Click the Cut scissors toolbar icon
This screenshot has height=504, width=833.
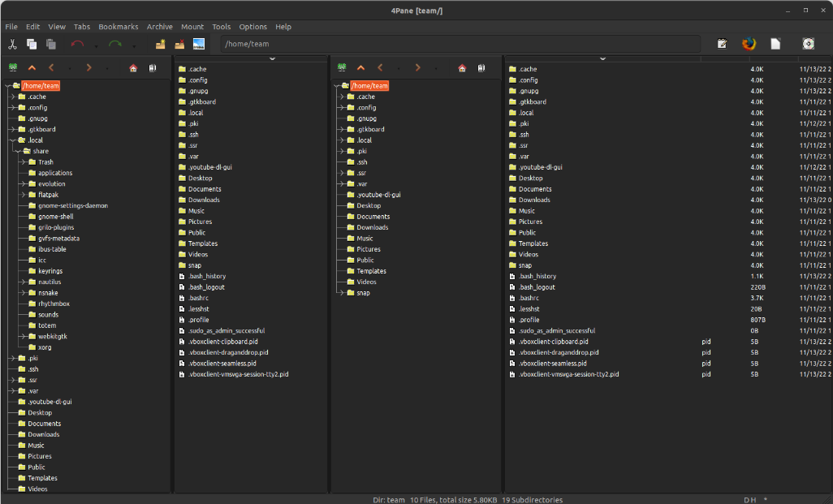[12, 44]
